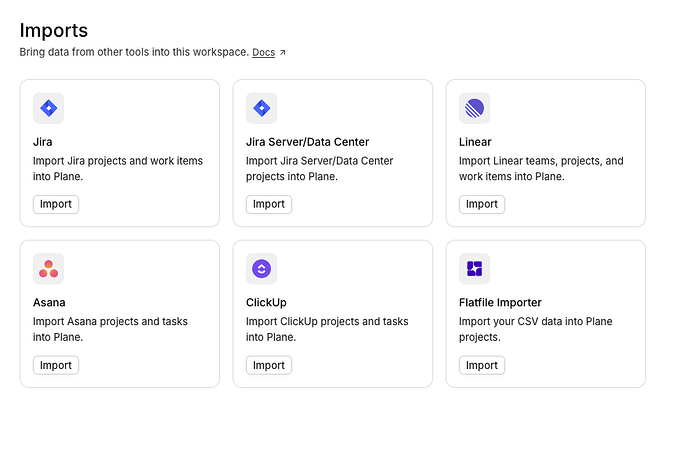Click Import in the ClickUp card
Screen dimensions: 690x473
tap(269, 365)
